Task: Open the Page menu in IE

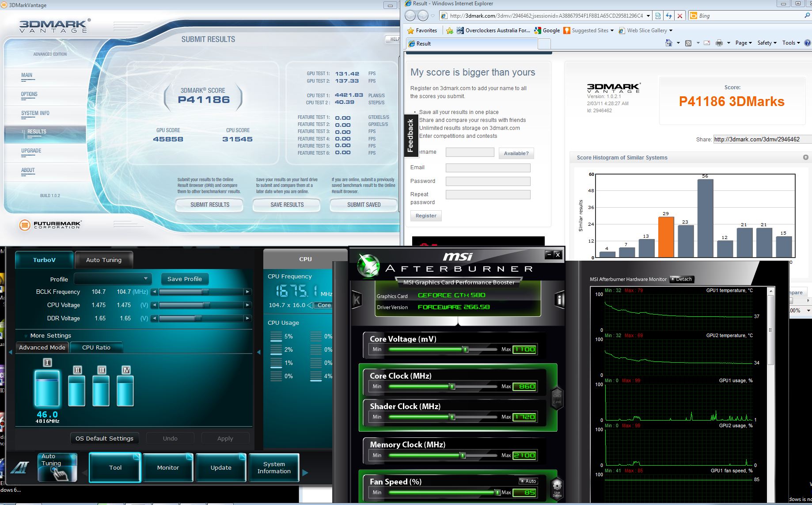Action: (x=744, y=43)
